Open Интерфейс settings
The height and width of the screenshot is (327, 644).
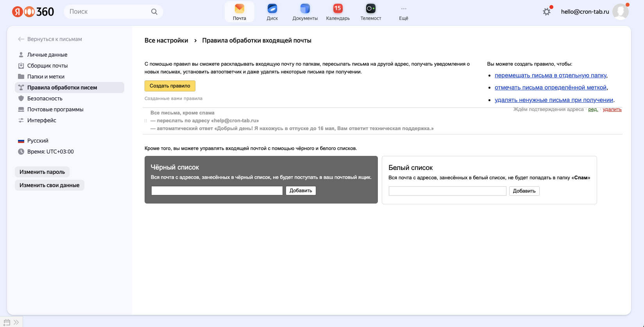click(42, 120)
